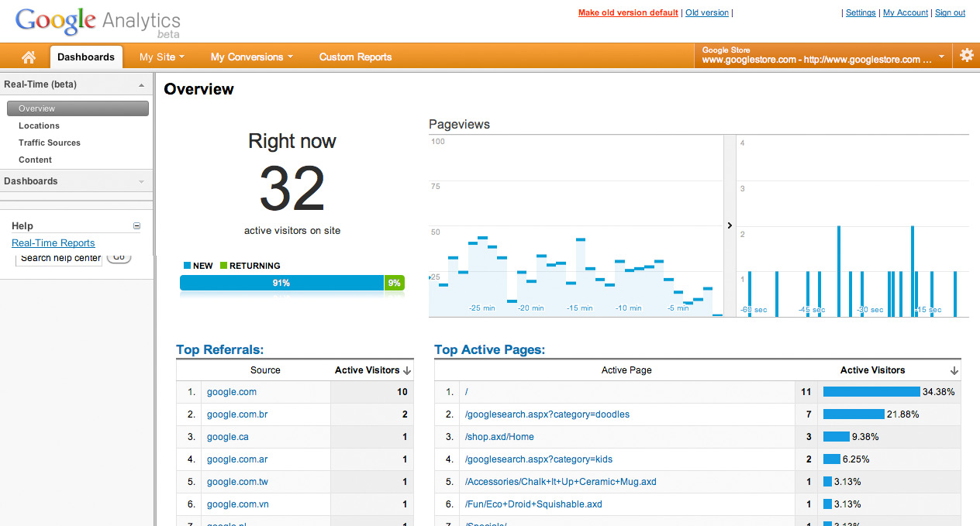Open the Google Store account selector dropdown
The width and height of the screenshot is (980, 526).
click(x=823, y=55)
